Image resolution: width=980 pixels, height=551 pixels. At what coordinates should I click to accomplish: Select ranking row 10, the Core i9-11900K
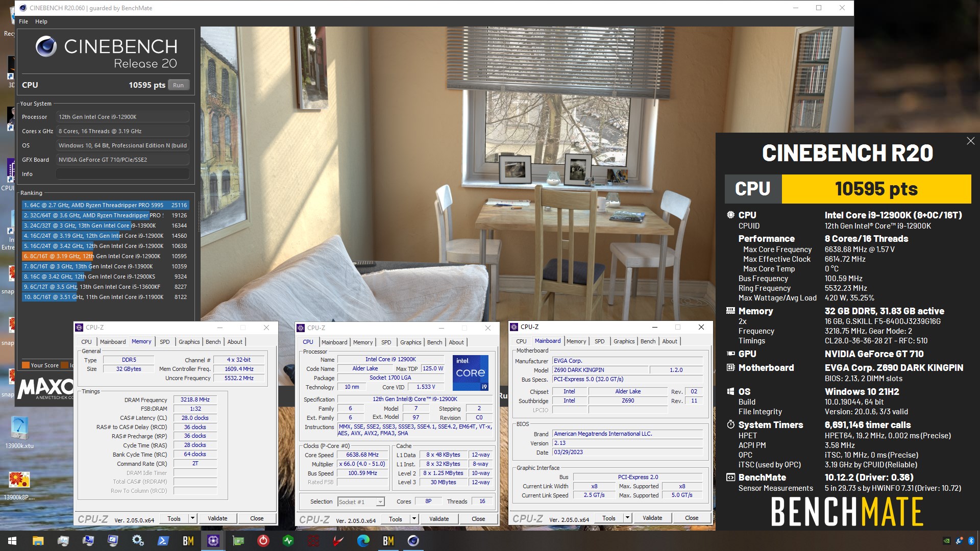[105, 297]
